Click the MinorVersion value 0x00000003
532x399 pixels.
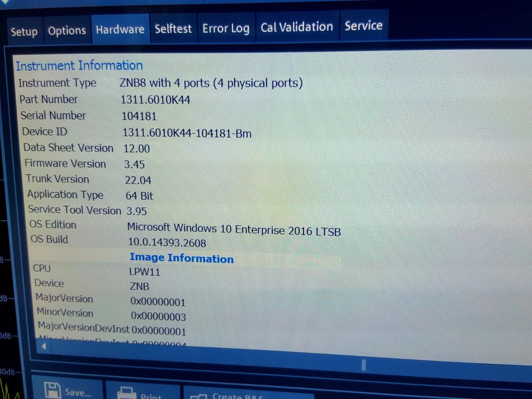(158, 316)
